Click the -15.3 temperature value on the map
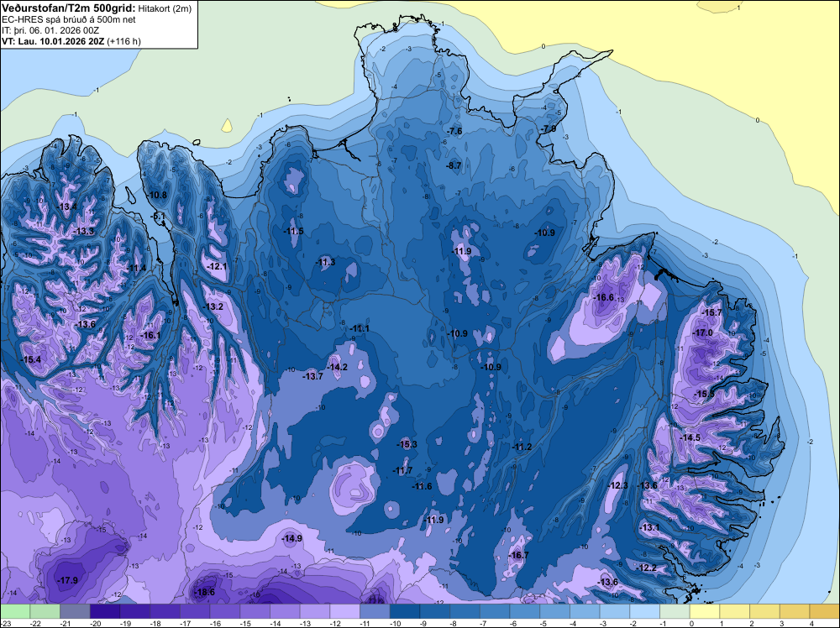This screenshot has height=628, width=840. click(x=407, y=444)
